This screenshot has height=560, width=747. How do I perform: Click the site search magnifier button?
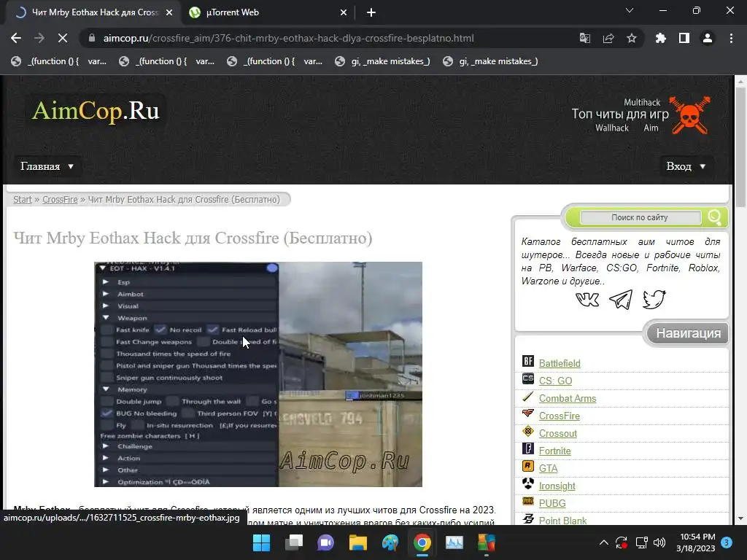pyautogui.click(x=714, y=217)
